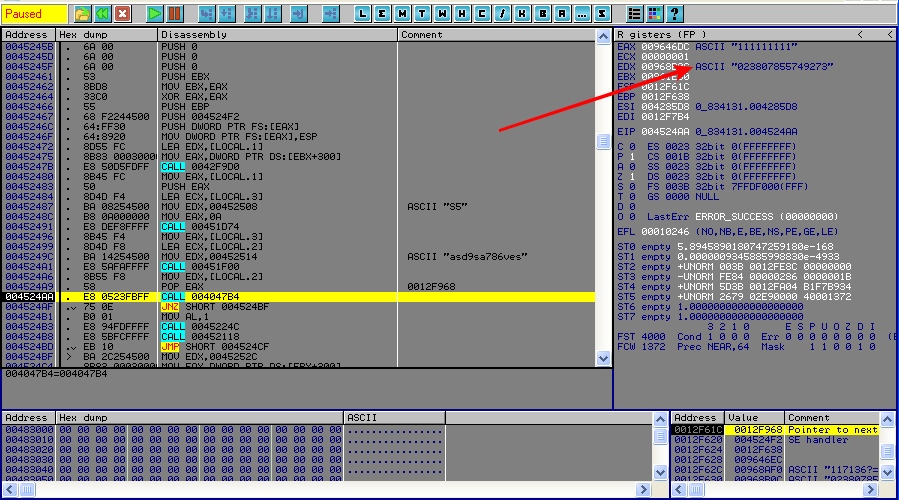The image size is (899, 500).
Task: Click the disassembly Address column header
Action: click(x=28, y=34)
